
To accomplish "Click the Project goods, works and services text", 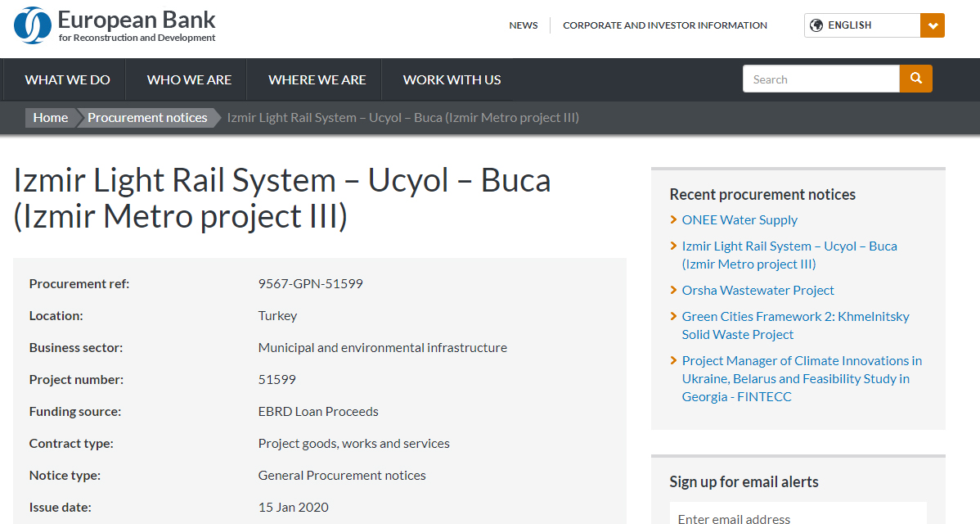I will point(353,443).
